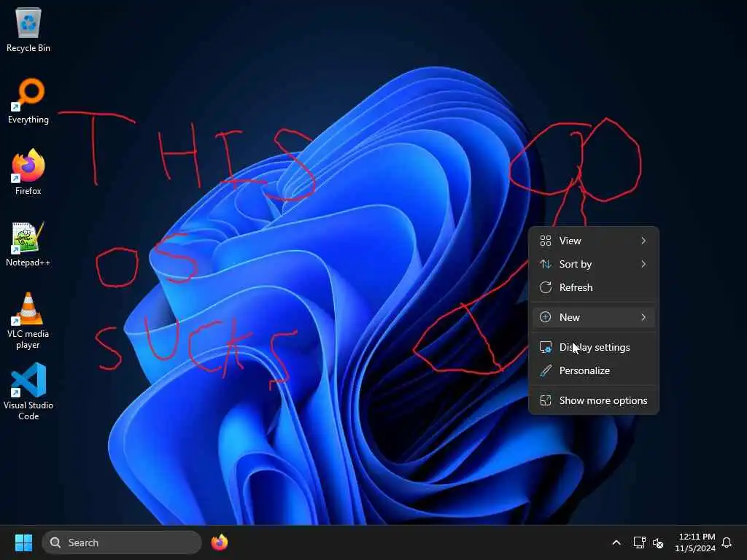747x560 pixels.
Task: Click the Show more options icon
Action: pyautogui.click(x=546, y=400)
